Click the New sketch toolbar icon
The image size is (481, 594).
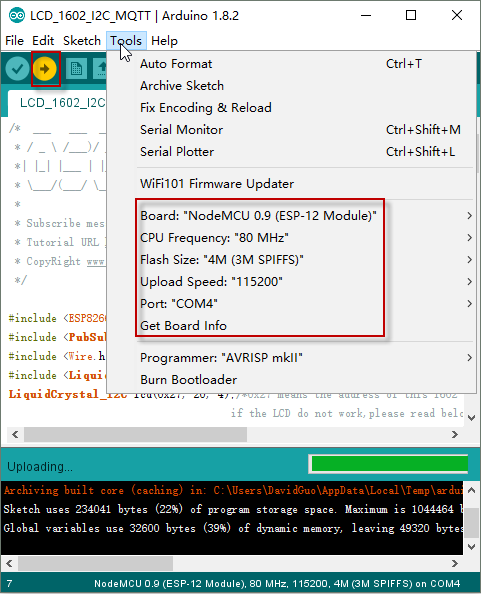coord(76,69)
